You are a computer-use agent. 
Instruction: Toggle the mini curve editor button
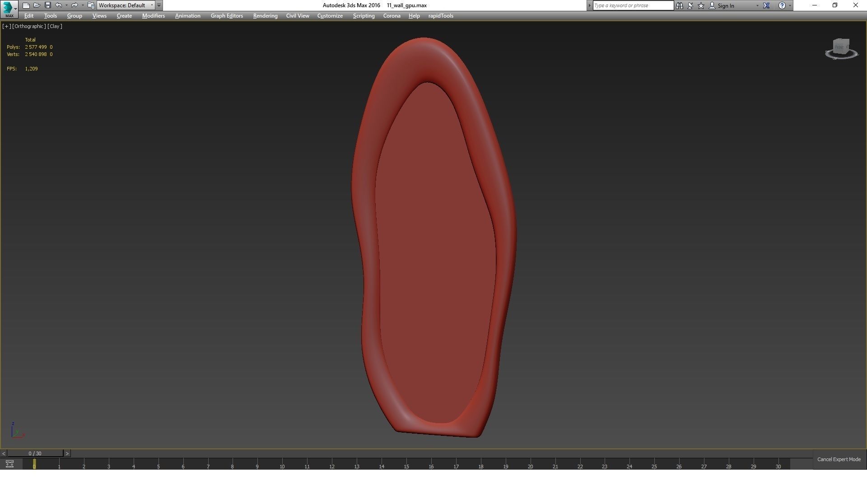pos(9,464)
